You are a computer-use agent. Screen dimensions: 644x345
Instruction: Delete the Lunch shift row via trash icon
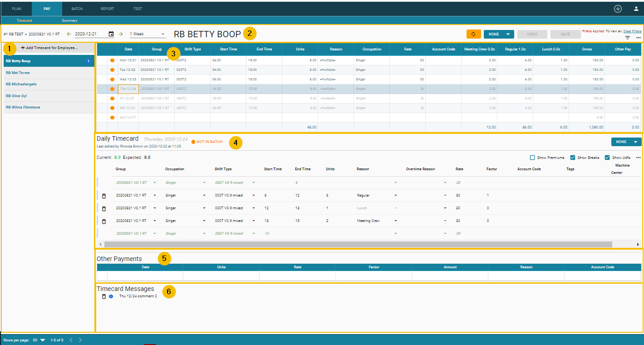(103, 208)
